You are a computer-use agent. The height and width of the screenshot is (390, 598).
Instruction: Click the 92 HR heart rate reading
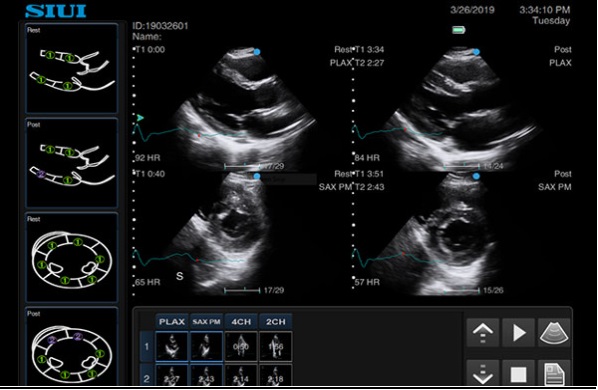pos(148,158)
